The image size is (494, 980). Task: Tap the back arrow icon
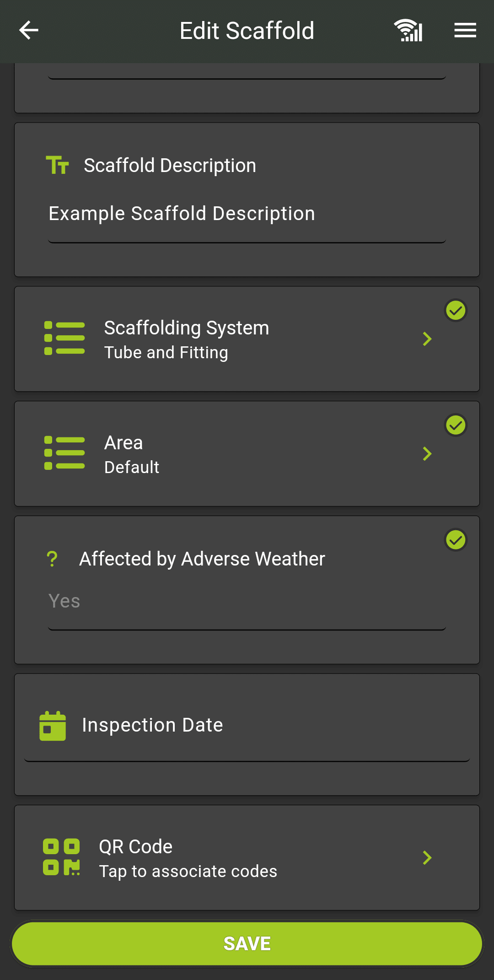29,31
